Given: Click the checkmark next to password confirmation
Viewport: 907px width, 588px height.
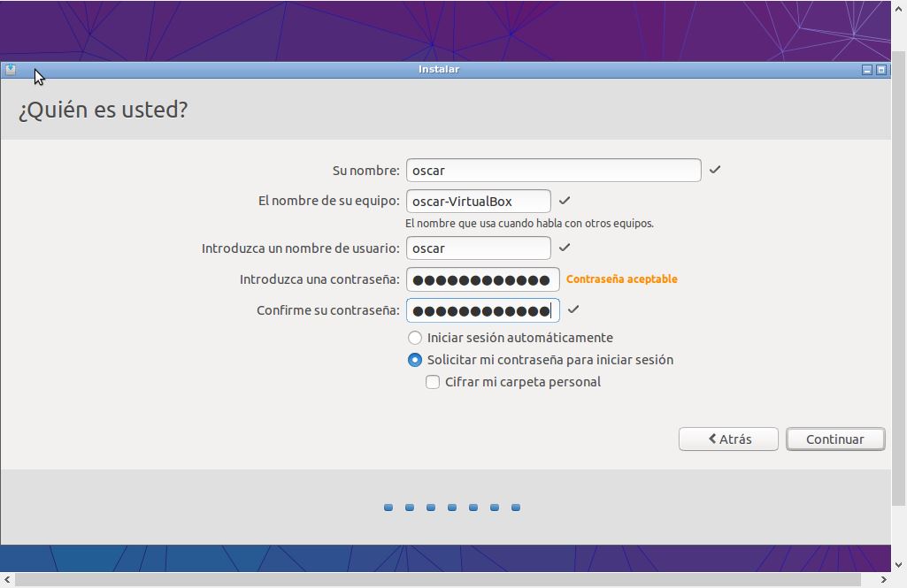Looking at the screenshot, I should click(573, 309).
